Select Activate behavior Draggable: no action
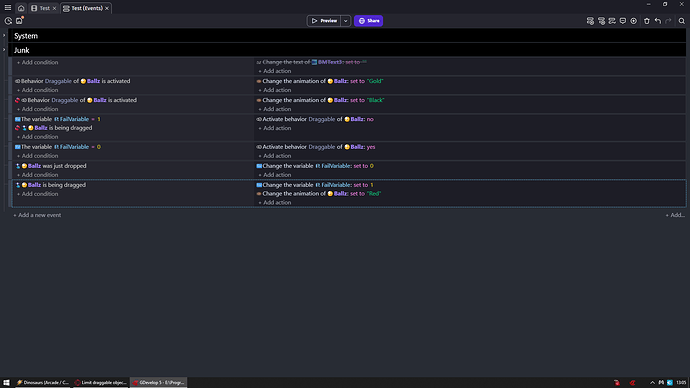Screen dimensions: 690x388 (x=315, y=119)
